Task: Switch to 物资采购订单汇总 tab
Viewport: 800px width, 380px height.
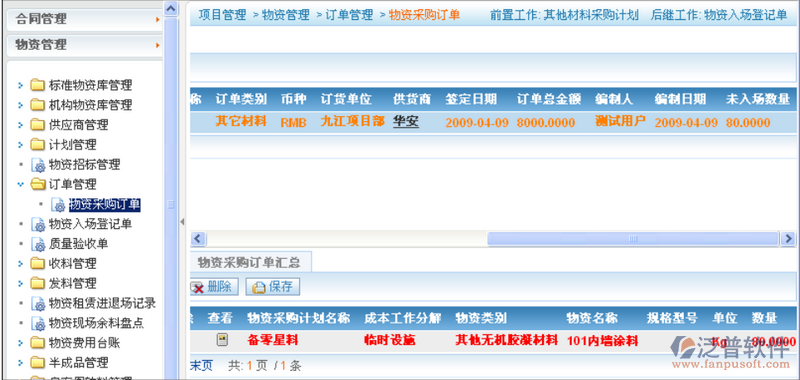Action: click(x=249, y=263)
